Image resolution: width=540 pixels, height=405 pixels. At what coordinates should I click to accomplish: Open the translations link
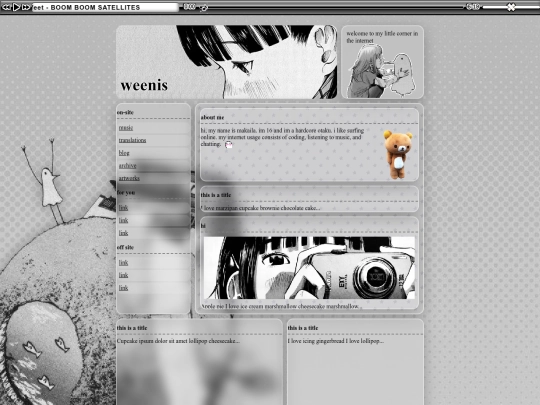tap(132, 140)
